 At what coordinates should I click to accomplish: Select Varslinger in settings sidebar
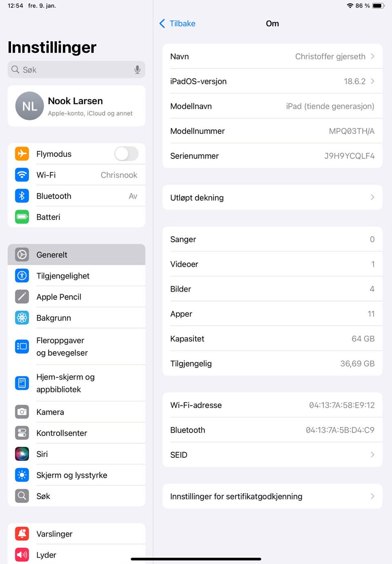[x=76, y=534]
